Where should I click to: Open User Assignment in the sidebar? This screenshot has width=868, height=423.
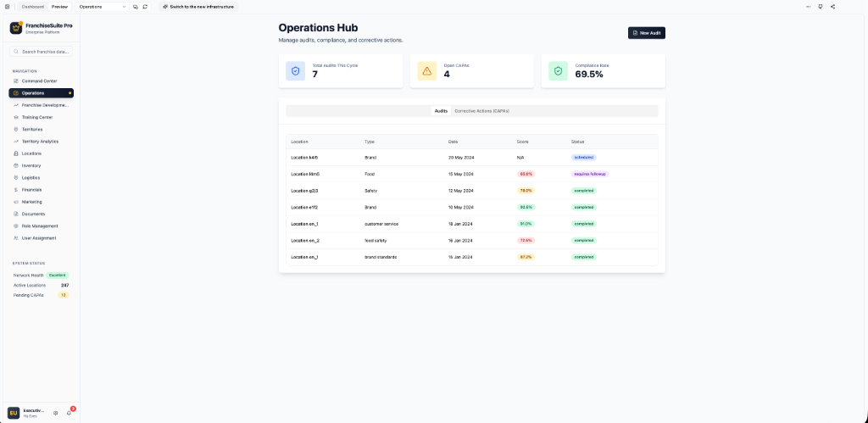41,238
